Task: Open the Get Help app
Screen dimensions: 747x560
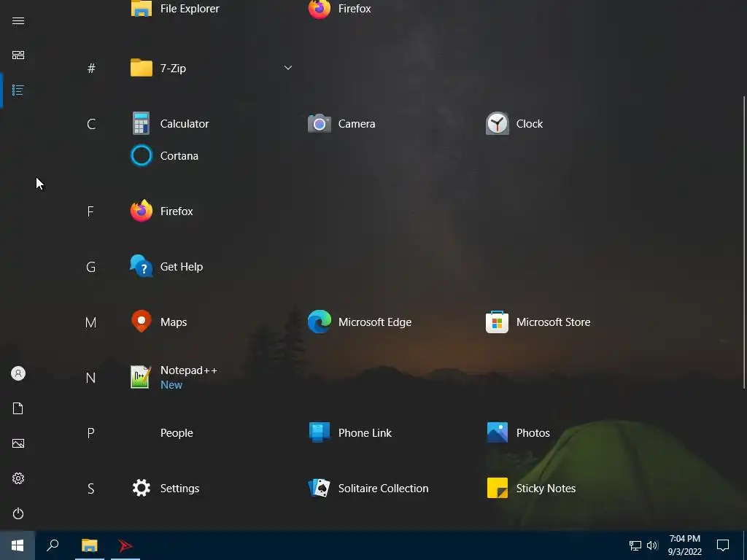Action: click(166, 267)
